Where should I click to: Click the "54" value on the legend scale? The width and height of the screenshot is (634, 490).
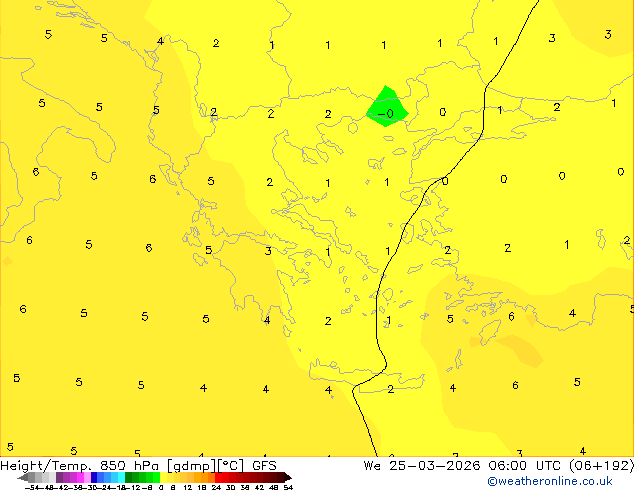288,487
